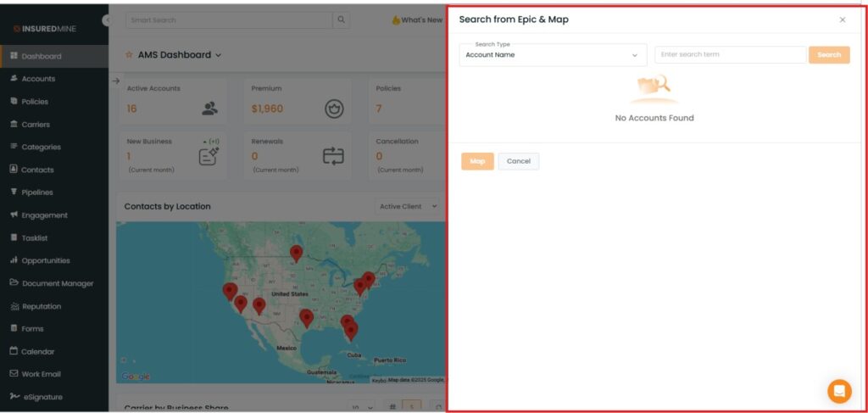The width and height of the screenshot is (868, 413).
Task: Collapse the sidebar with the chevron button
Action: tap(106, 20)
